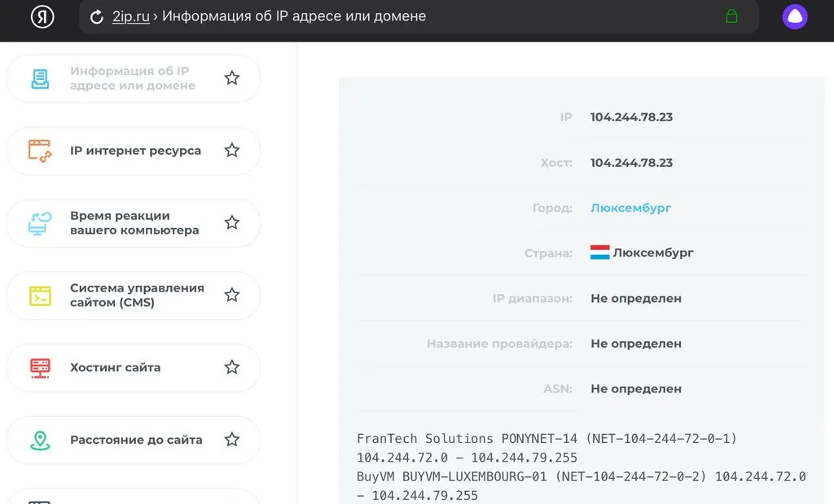Click the 'IP диапазон:' label
This screenshot has width=834, height=504.
pyautogui.click(x=533, y=298)
